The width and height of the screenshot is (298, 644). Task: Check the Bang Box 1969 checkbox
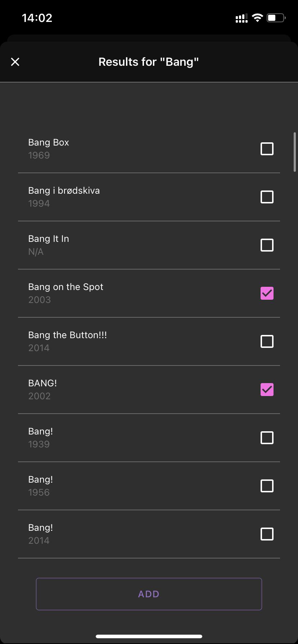(267, 149)
